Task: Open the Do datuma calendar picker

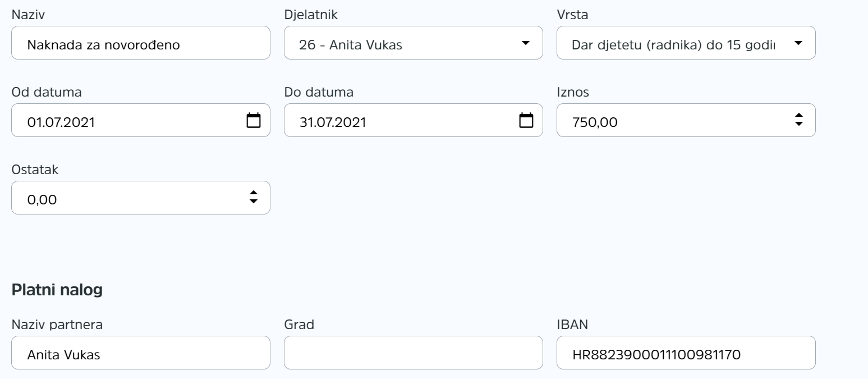Action: tap(526, 120)
